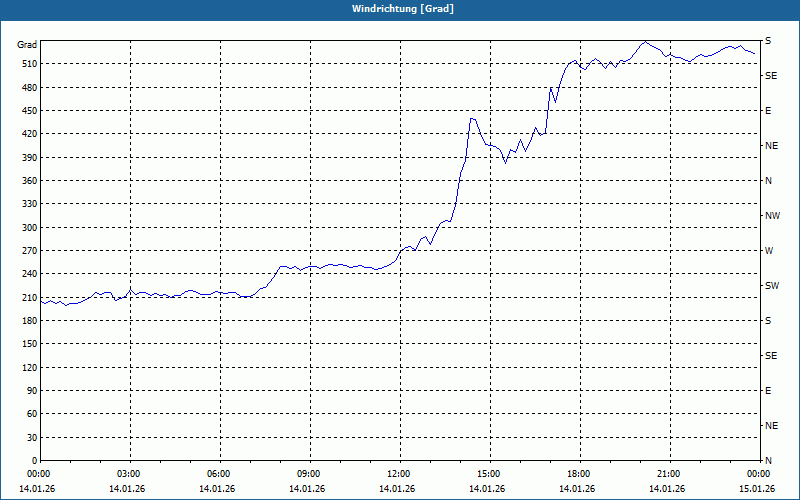Click the 90 value on the left axis

[x=32, y=391]
